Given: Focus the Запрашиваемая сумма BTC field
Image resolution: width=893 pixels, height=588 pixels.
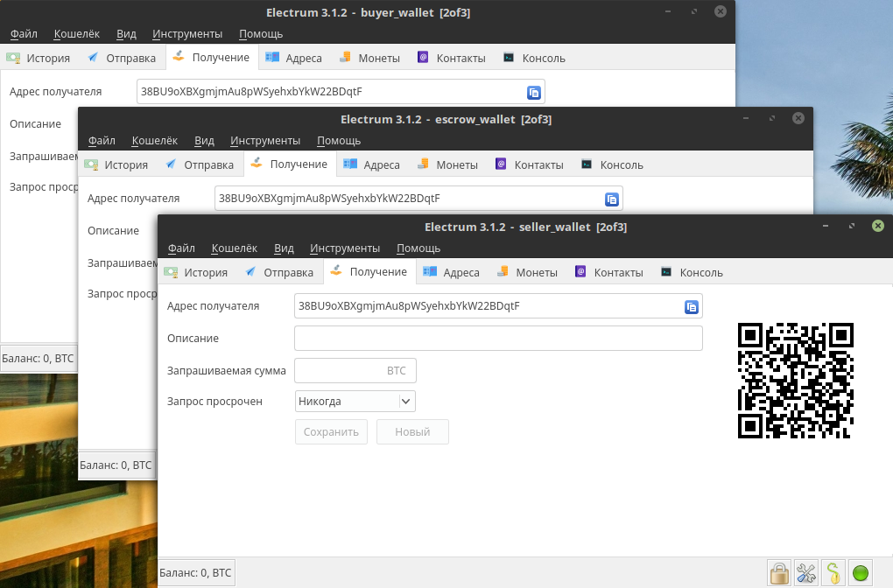Looking at the screenshot, I should pyautogui.click(x=355, y=370).
